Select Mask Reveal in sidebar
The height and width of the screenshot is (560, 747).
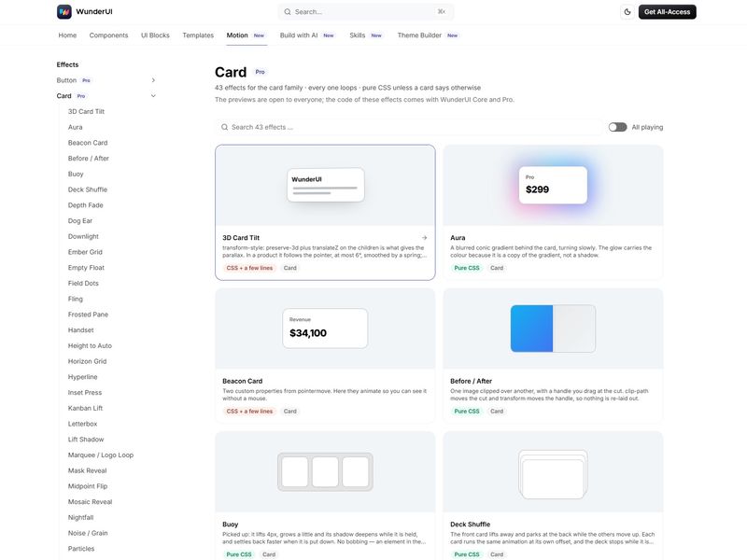[87, 471]
